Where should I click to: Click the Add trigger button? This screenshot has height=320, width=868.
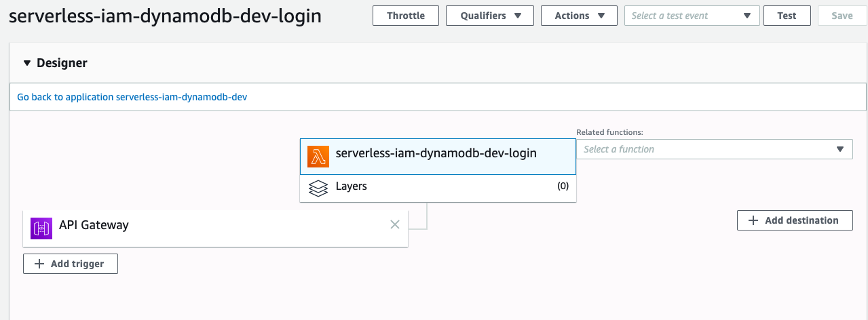click(71, 264)
